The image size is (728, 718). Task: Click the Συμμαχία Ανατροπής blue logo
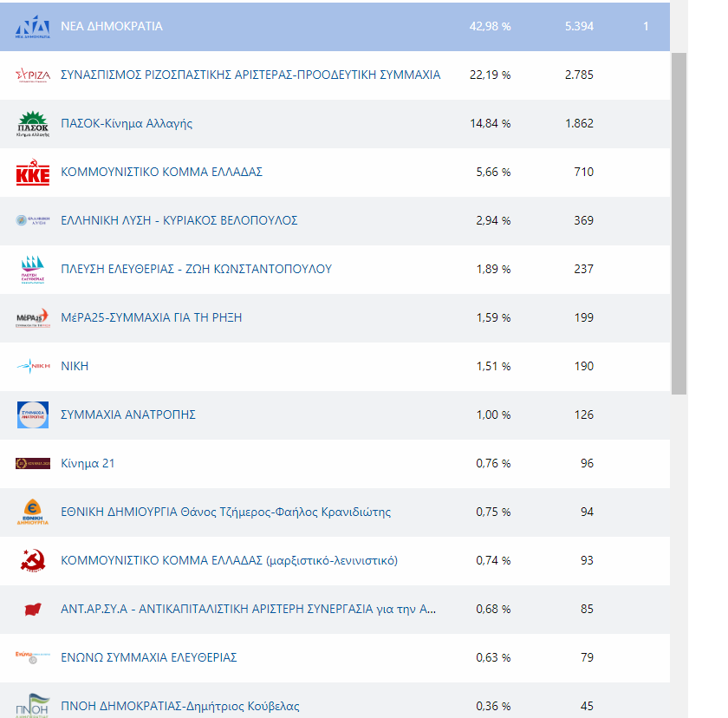33,415
